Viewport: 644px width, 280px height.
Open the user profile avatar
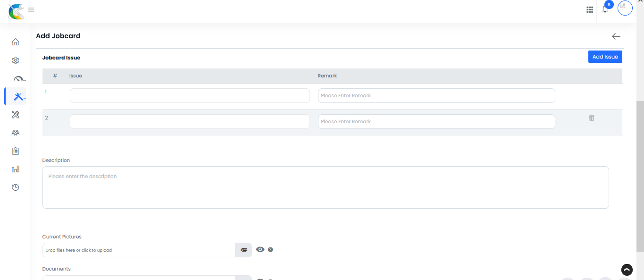(625, 8)
